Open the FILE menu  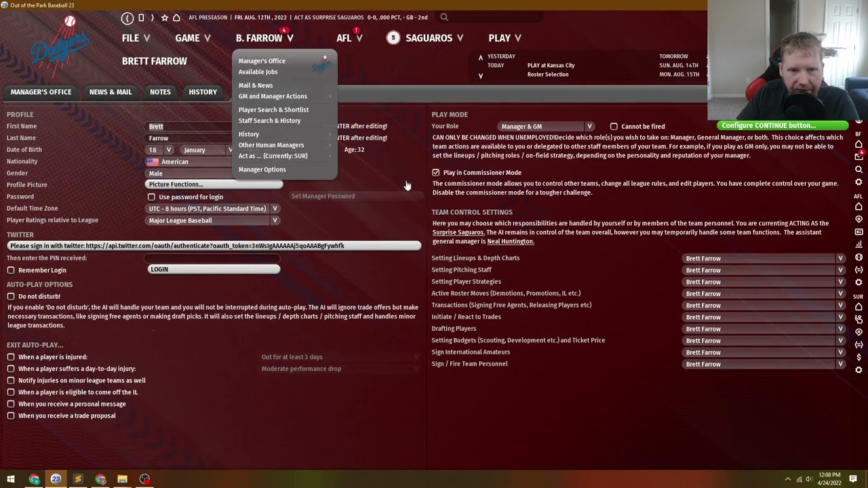[136, 39]
